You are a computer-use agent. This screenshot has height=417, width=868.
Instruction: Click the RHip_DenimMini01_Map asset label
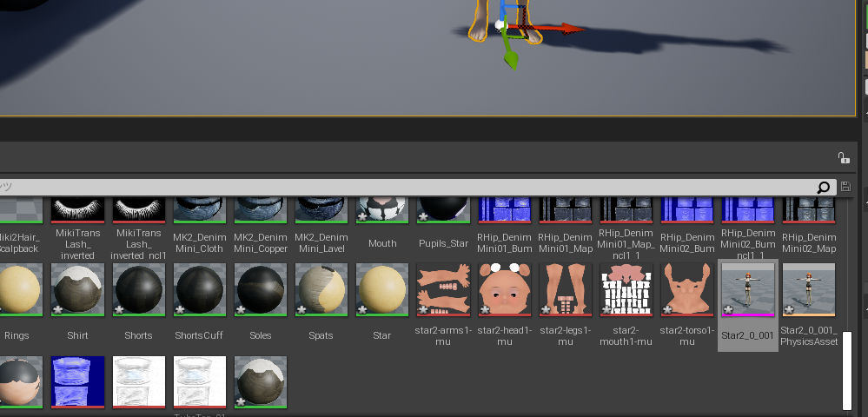point(565,243)
